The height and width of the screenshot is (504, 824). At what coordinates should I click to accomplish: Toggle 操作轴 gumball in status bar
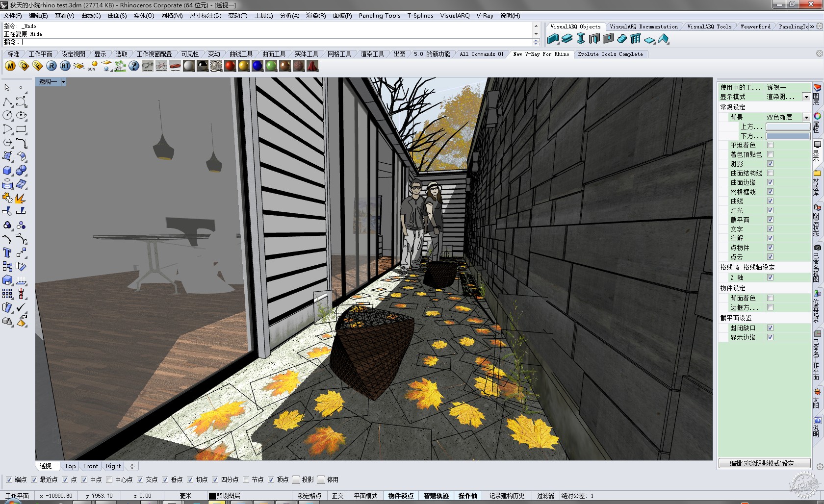pos(468,496)
